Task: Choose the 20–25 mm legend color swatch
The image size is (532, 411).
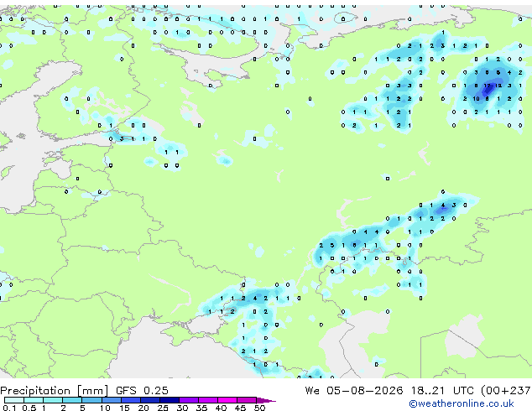Action: pyautogui.click(x=149, y=400)
